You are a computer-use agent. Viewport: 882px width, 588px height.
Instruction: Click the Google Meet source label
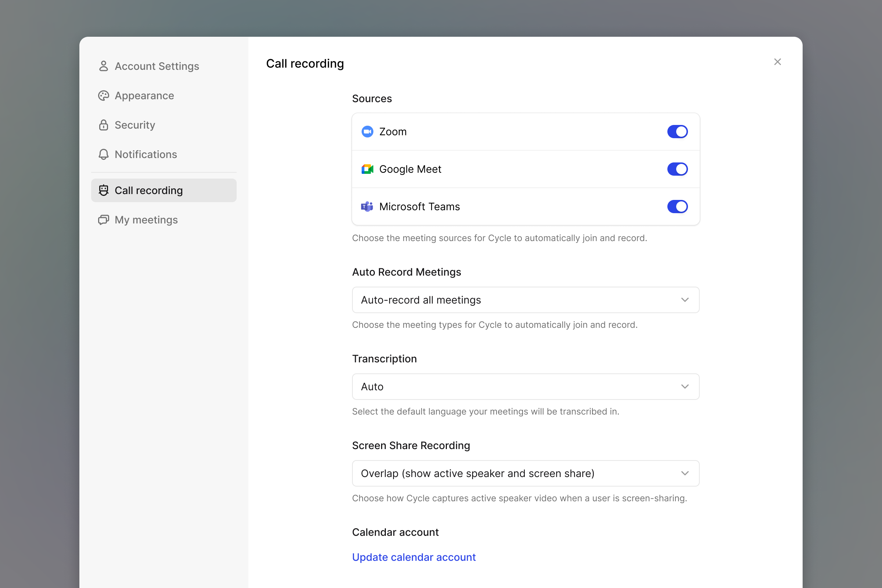click(x=410, y=169)
